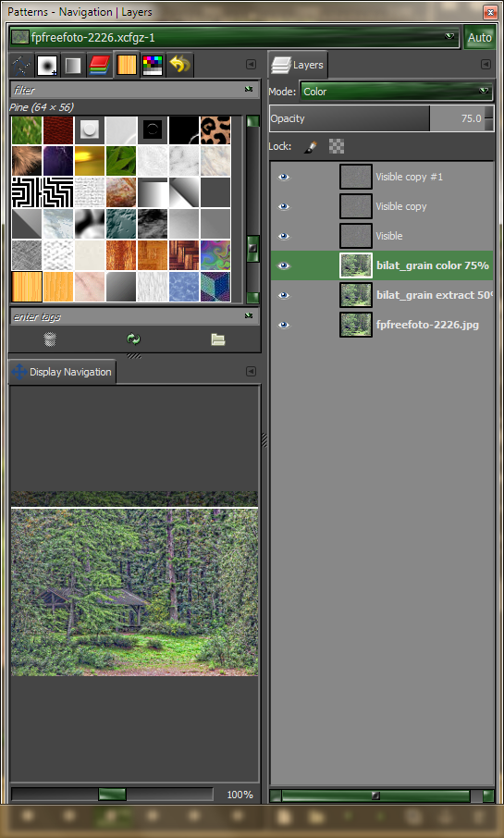Open the image selector dropdown fpfreefoto-2226.xcfgz-1
Image resolution: width=504 pixels, height=838 pixels.
coord(235,37)
